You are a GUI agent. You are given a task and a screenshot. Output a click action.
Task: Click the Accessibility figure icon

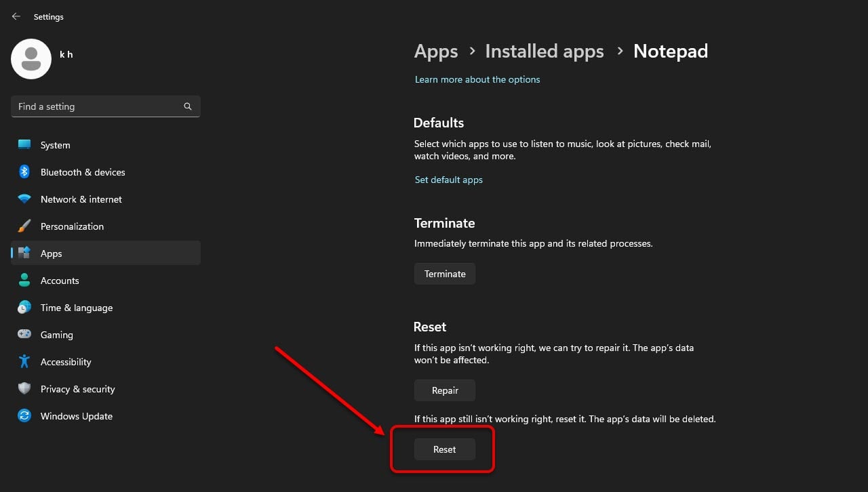(x=24, y=361)
